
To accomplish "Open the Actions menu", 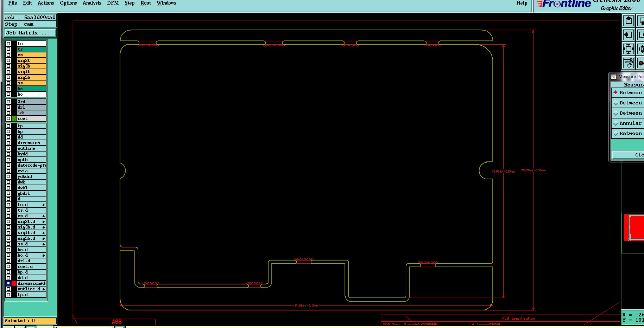I will point(46,3).
